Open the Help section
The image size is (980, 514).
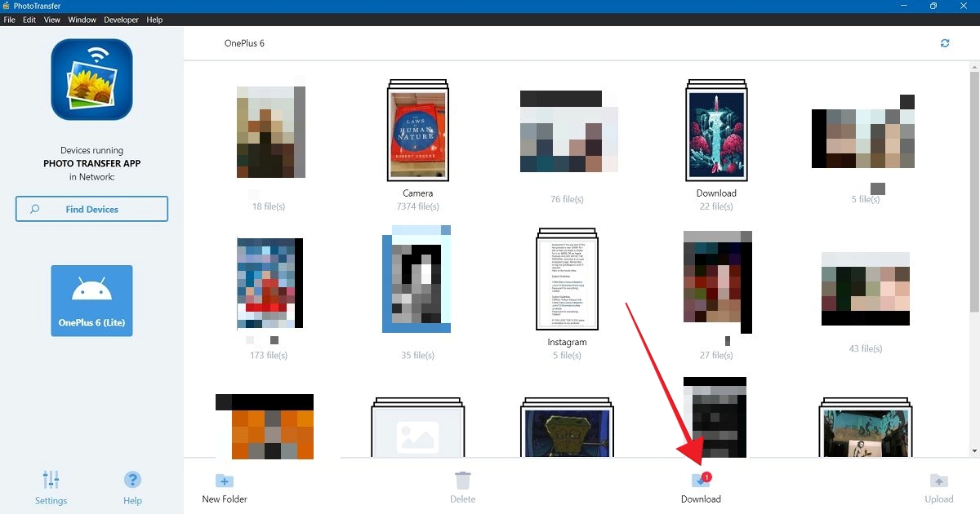point(131,486)
